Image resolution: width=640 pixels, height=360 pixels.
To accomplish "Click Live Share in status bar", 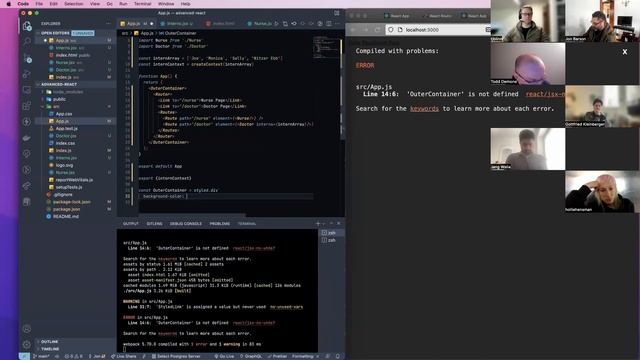I will pyautogui.click(x=124, y=356).
